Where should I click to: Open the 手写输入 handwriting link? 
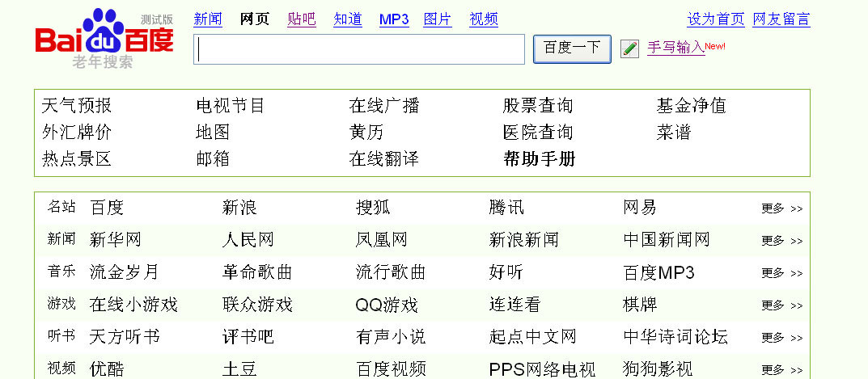(676, 48)
